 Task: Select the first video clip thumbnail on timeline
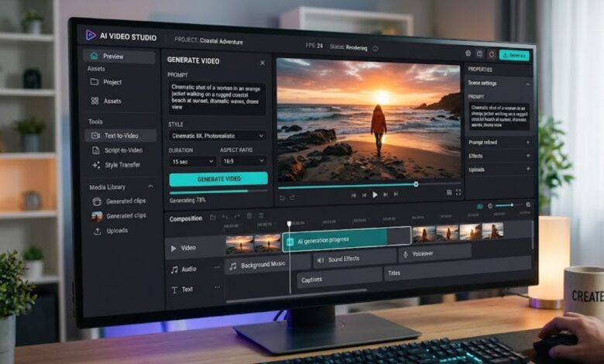(239, 244)
